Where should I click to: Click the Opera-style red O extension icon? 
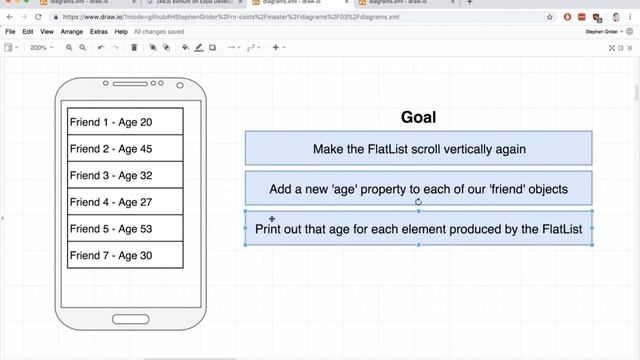(x=567, y=17)
